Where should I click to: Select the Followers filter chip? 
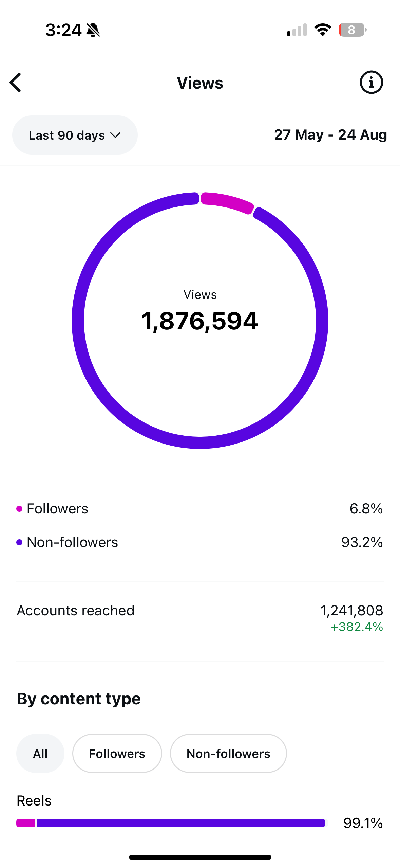point(117,753)
